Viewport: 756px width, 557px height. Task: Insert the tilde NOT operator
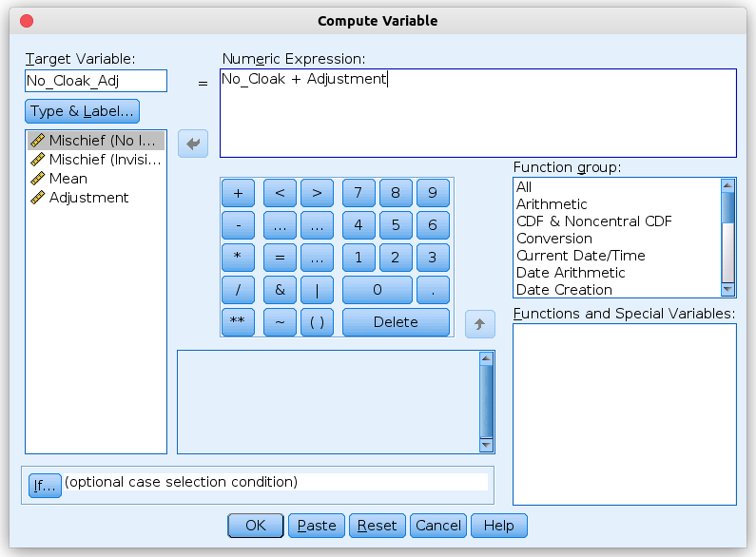[280, 321]
